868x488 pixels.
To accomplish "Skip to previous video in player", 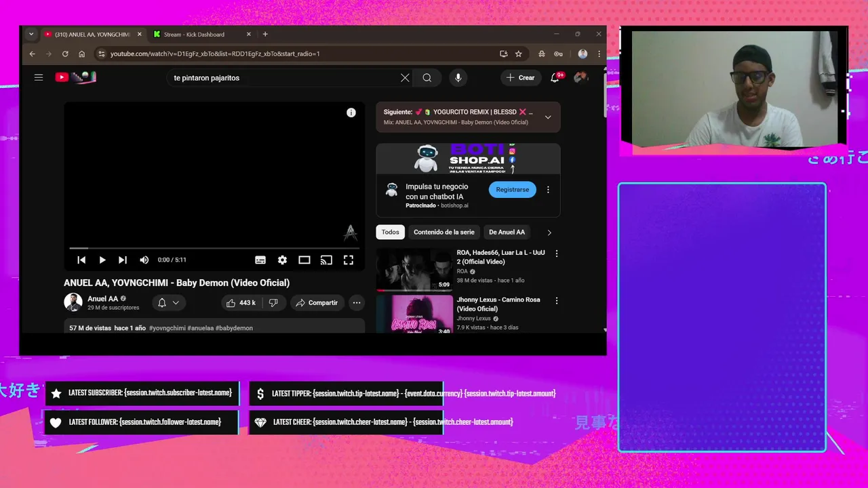I will coord(81,260).
